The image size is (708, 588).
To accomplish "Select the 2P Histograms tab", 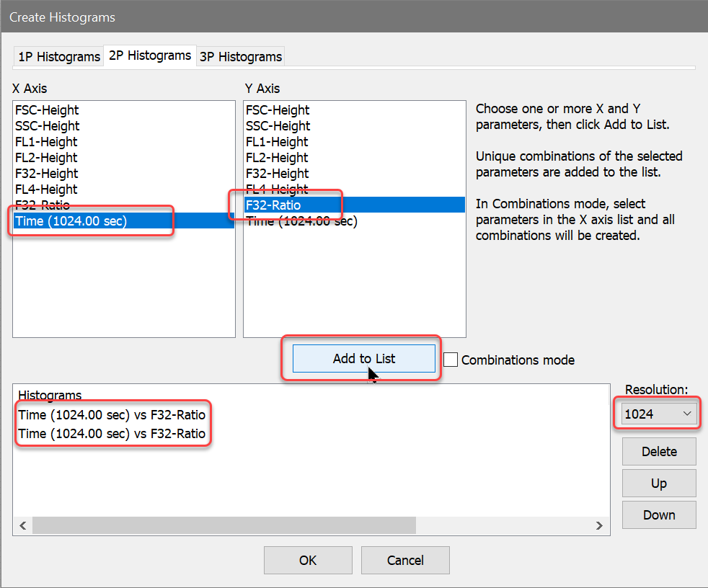I will pos(150,55).
